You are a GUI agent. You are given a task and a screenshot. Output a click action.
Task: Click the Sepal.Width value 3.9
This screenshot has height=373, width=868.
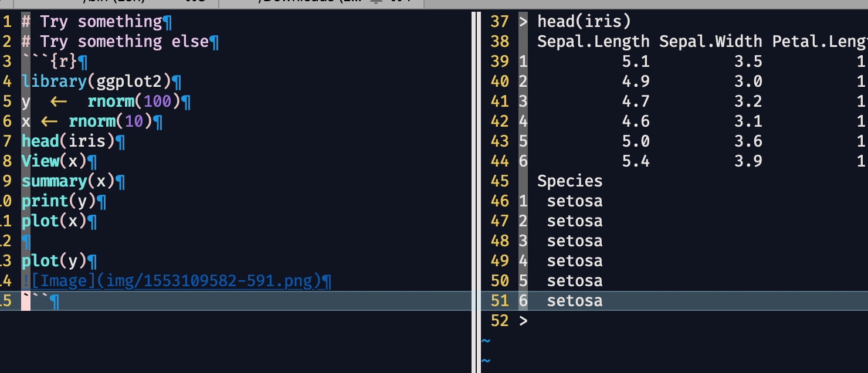(x=748, y=161)
